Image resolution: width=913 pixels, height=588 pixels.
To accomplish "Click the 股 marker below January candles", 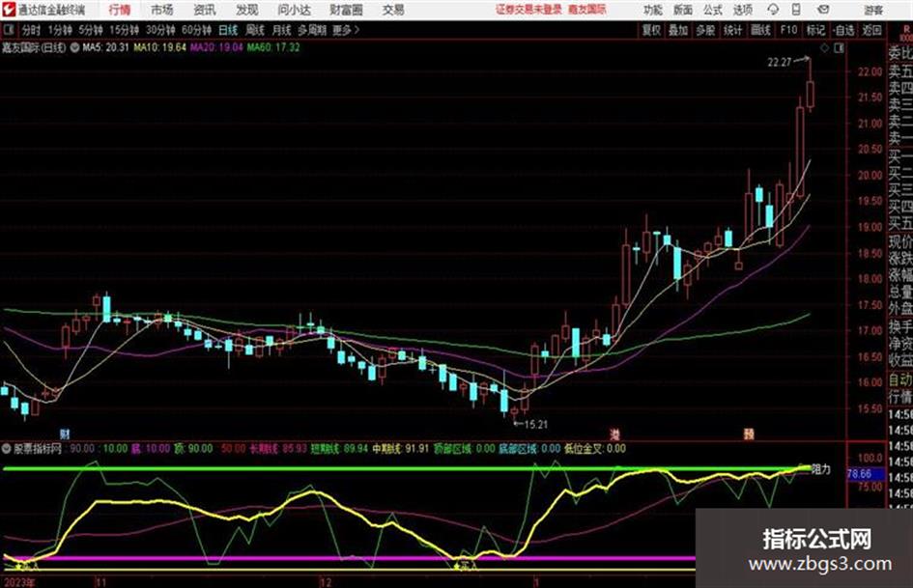I will point(749,434).
